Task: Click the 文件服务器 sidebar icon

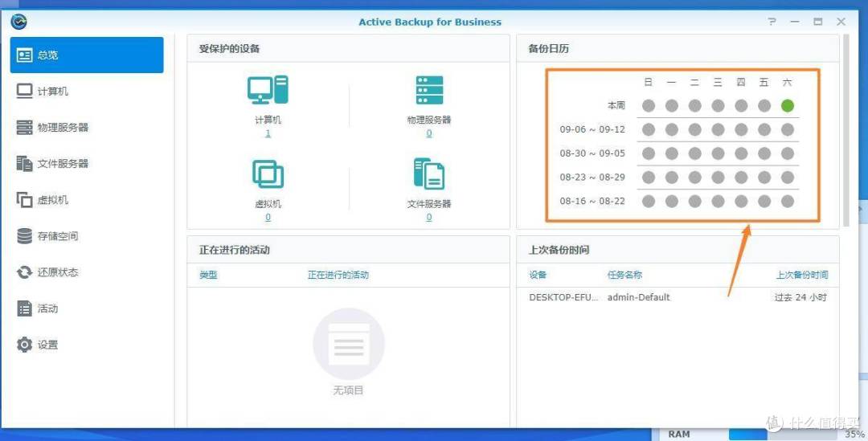Action: pos(24,163)
